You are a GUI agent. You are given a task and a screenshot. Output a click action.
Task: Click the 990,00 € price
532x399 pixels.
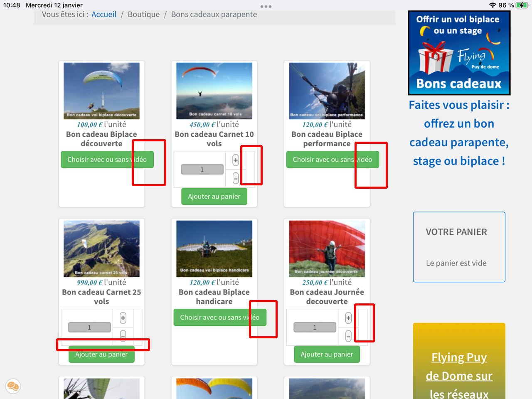[90, 283]
